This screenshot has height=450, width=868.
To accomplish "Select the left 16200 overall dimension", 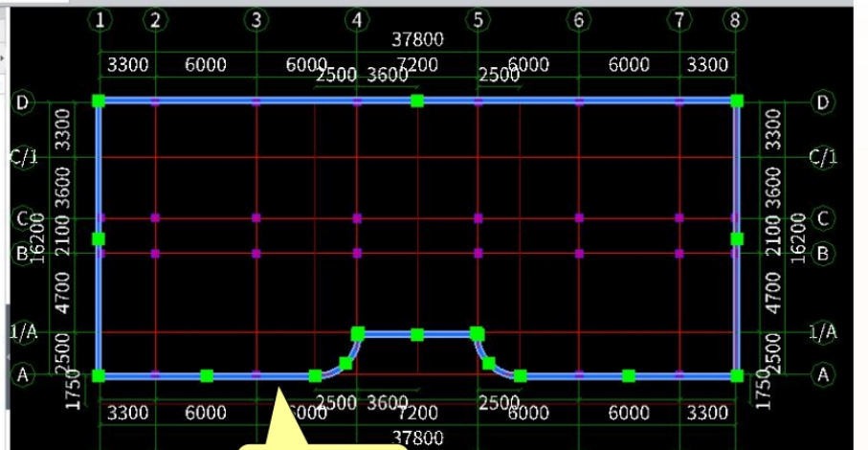I will point(37,236).
